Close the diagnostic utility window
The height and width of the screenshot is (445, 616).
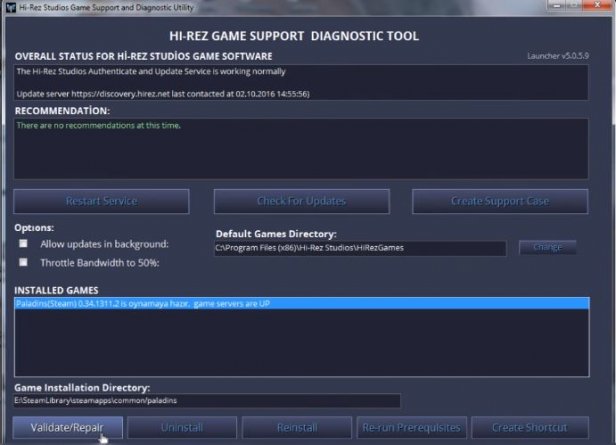tap(598, 5)
